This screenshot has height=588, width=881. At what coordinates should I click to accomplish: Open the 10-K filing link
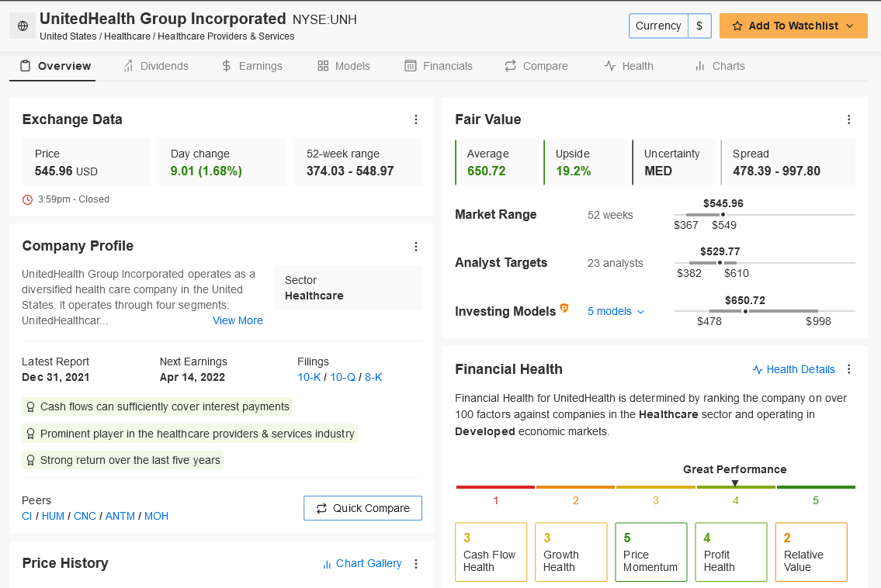(x=309, y=378)
